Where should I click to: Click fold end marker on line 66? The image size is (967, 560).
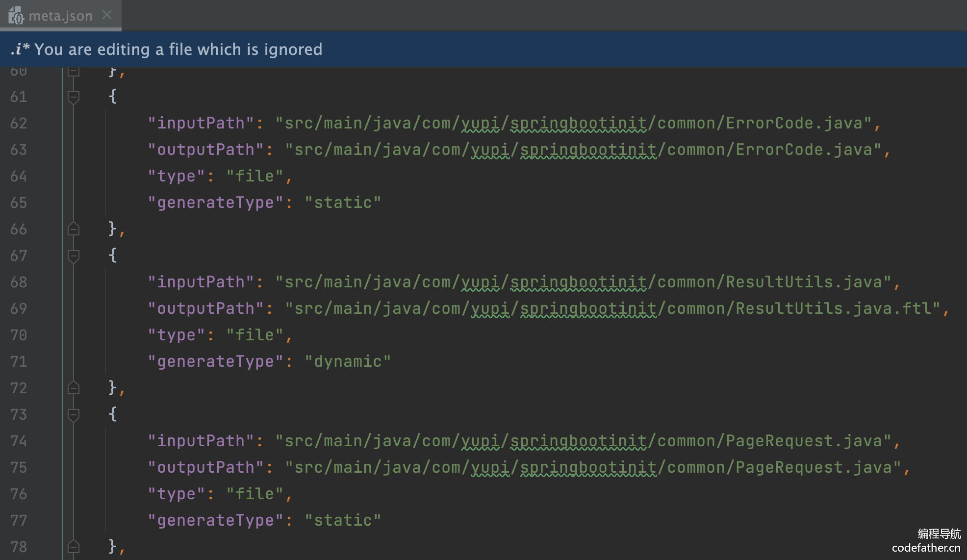point(74,229)
